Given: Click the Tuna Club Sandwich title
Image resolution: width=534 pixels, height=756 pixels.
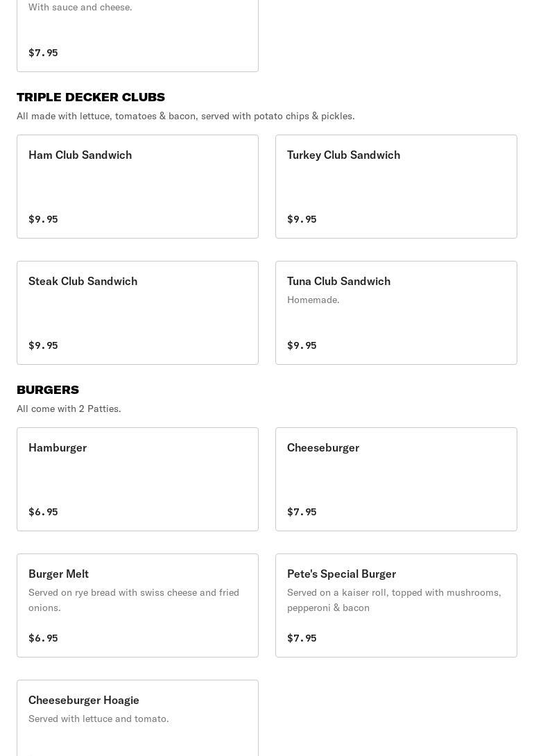Looking at the screenshot, I should coord(338,281).
